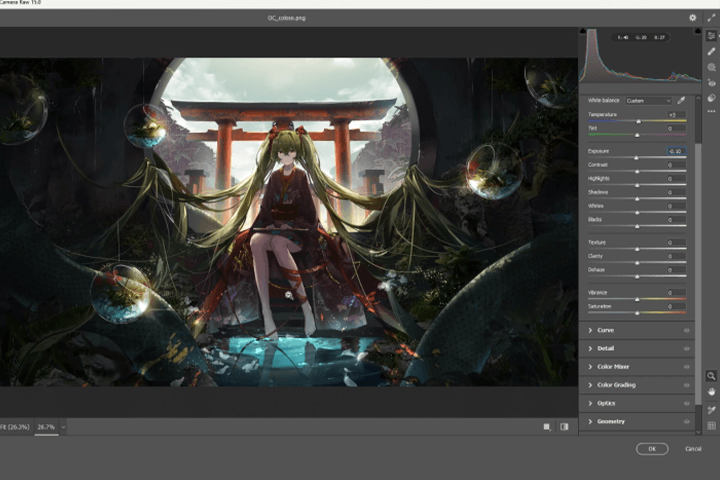Toggle the grid overlay icon
The image size is (720, 480).
point(711,426)
